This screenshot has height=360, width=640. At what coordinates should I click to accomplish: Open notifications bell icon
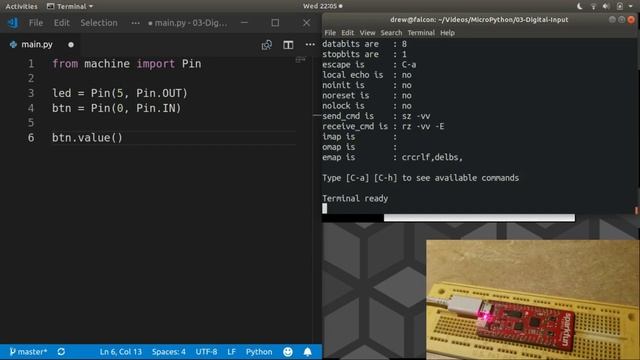coord(307,351)
